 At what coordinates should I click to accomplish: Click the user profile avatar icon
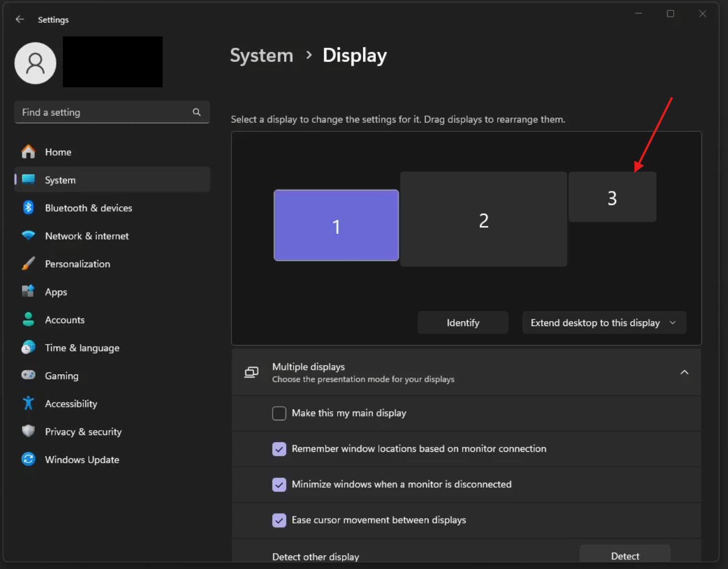pos(35,63)
